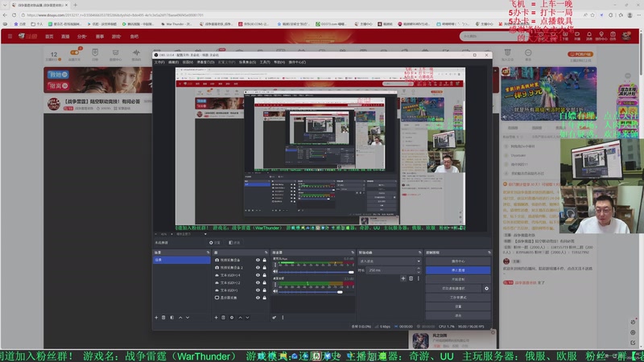The width and height of the screenshot is (644, 362).
Task: Add a new source in Sources panel
Action: pos(216,317)
